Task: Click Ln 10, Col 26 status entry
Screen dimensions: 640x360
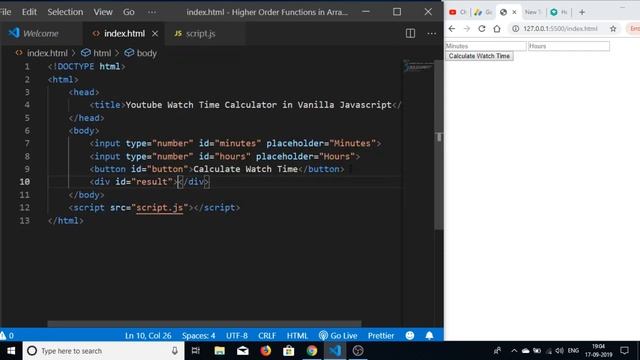Action: click(x=148, y=336)
